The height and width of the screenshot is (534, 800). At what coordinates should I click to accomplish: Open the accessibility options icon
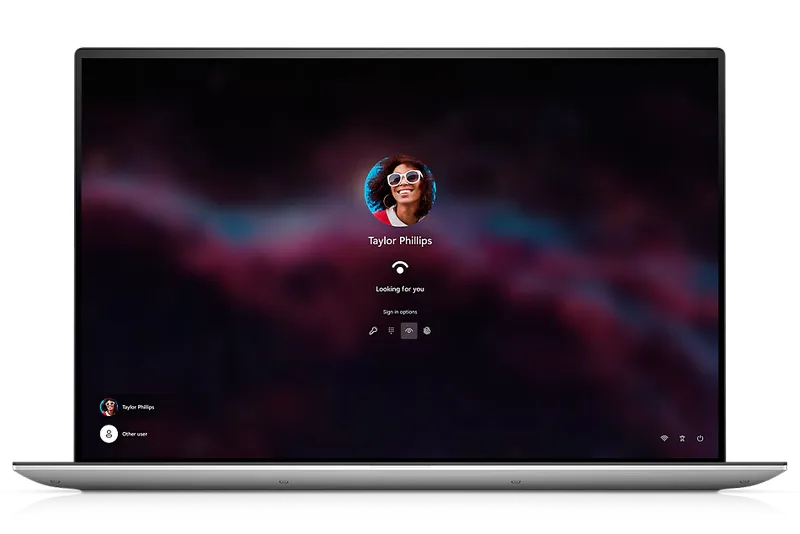(x=682, y=438)
